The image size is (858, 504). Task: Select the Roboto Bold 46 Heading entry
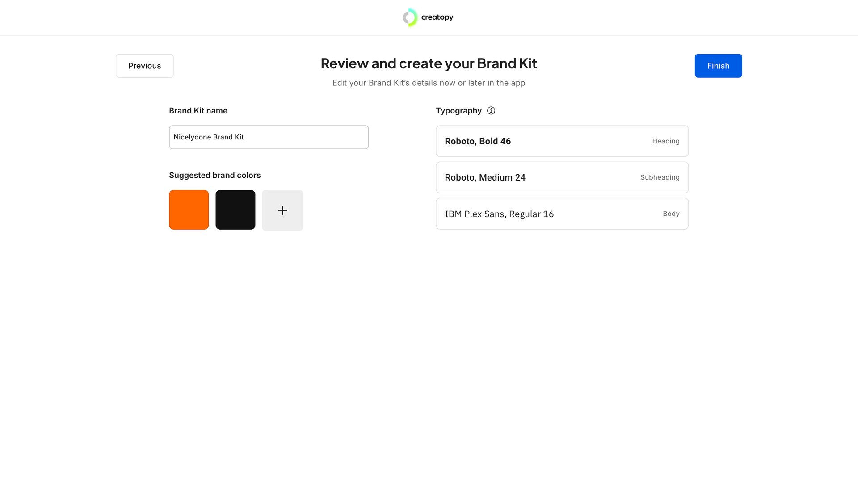562,141
